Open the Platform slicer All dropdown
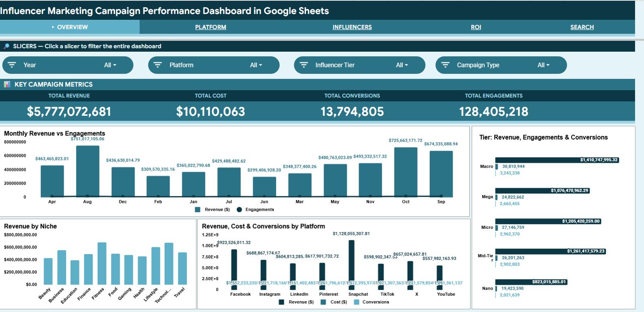 tap(256, 65)
